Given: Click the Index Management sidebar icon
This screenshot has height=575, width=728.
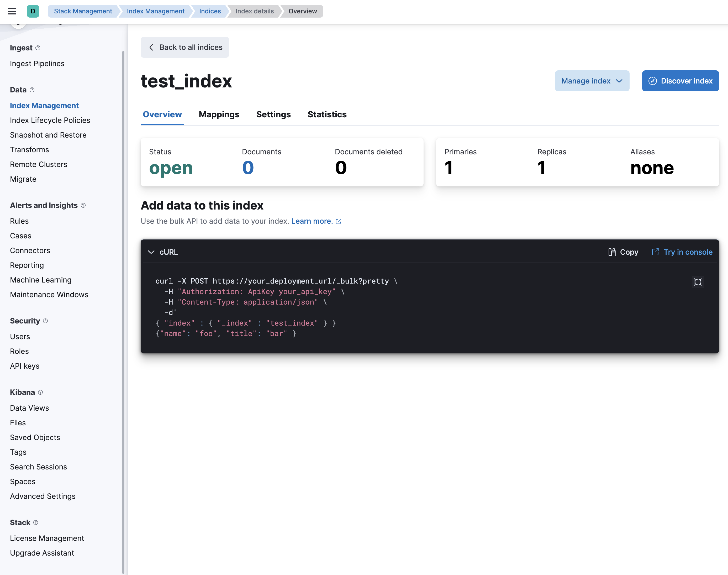Looking at the screenshot, I should tap(44, 105).
